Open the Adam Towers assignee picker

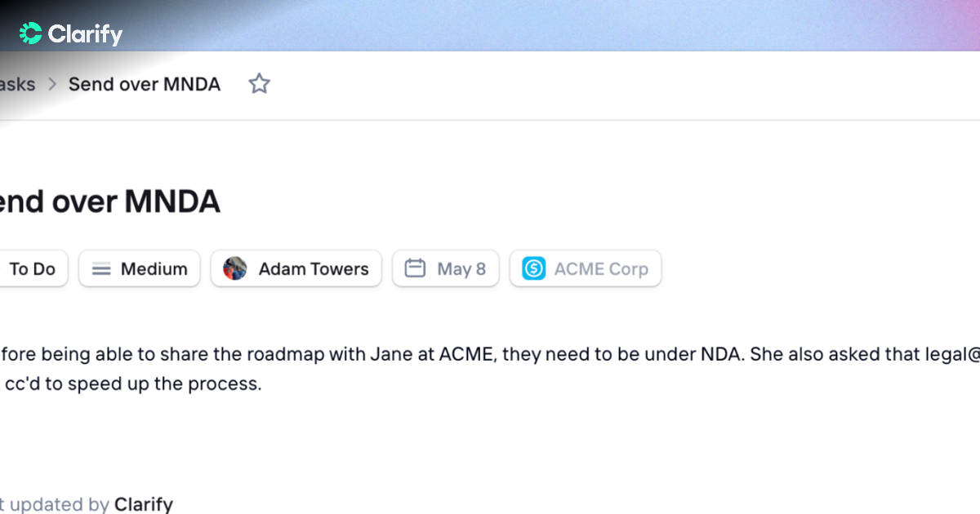tap(296, 268)
